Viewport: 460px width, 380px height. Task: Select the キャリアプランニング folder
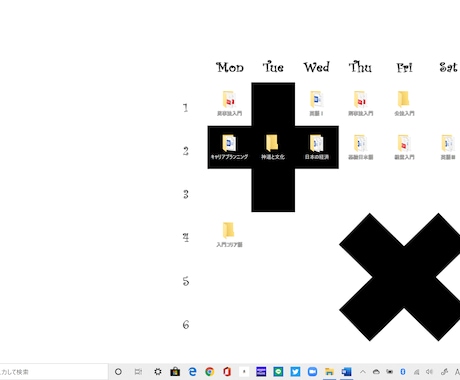229,147
